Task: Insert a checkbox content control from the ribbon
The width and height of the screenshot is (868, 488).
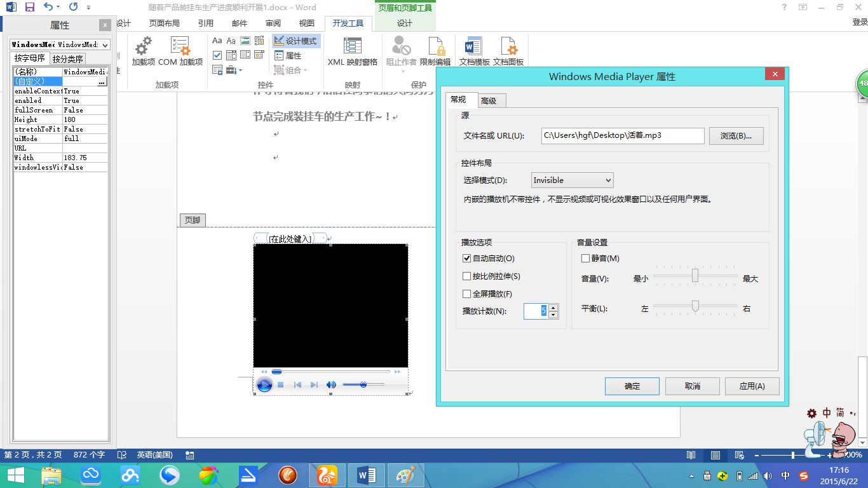Action: coord(217,55)
